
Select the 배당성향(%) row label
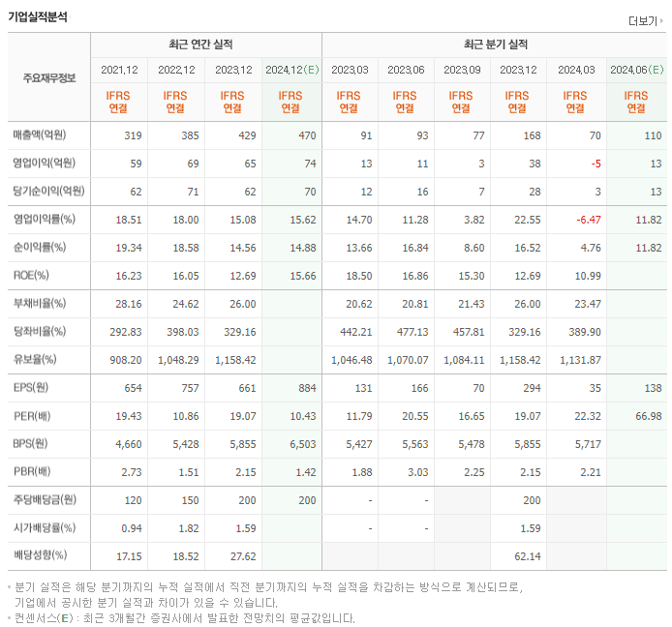(40, 555)
